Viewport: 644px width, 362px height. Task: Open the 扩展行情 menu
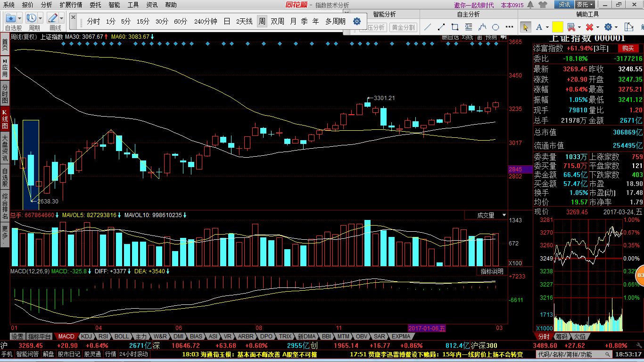point(71,5)
